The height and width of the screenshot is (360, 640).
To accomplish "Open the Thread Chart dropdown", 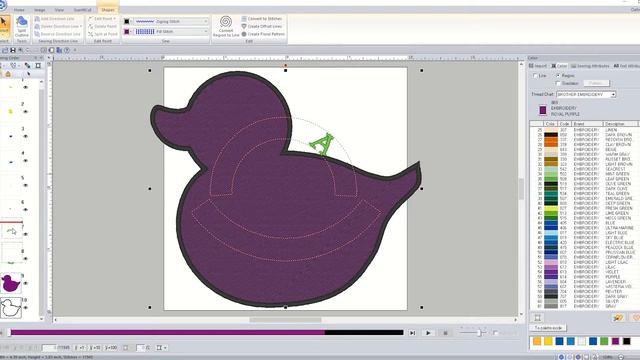I will tap(586, 95).
